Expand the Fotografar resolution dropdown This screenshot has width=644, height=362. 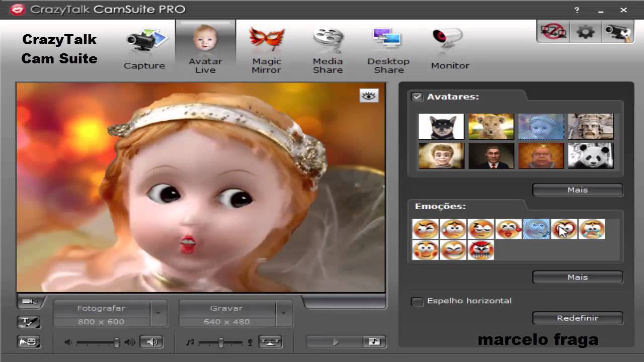coord(158,314)
